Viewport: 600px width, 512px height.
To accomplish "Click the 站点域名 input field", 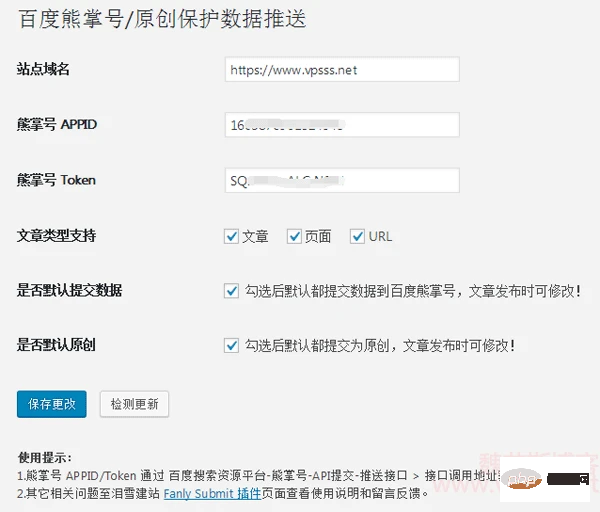I will pyautogui.click(x=342, y=69).
